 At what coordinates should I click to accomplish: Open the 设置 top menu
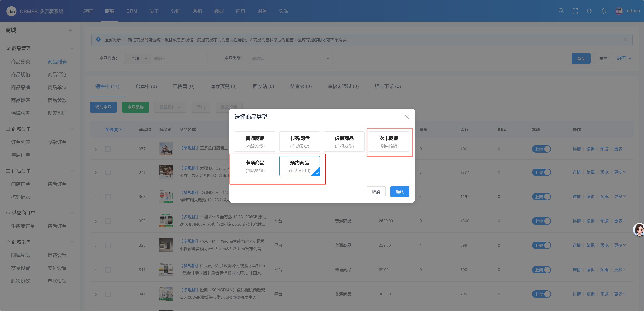284,11
